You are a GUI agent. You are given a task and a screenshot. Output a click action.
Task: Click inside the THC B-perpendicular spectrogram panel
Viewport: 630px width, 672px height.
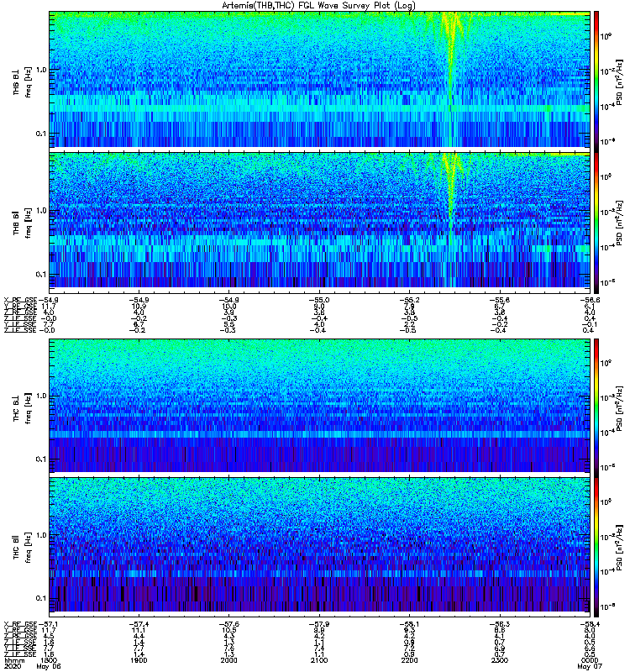(319, 406)
